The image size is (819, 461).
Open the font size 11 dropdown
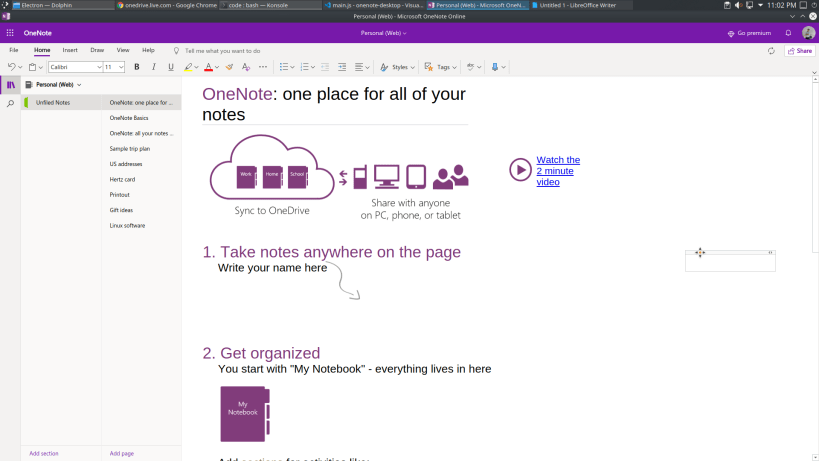pos(121,67)
